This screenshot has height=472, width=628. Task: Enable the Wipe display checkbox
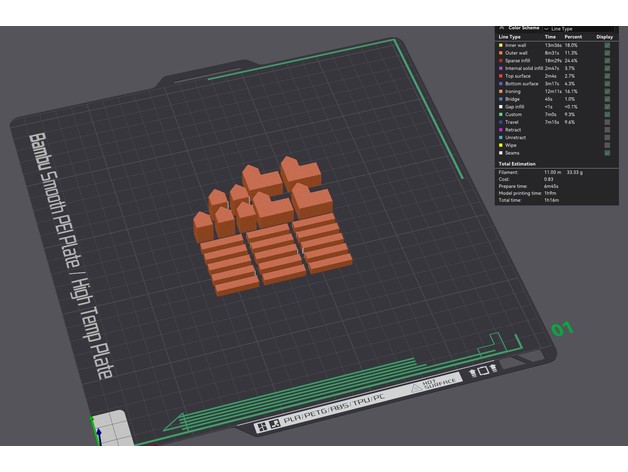tap(606, 144)
